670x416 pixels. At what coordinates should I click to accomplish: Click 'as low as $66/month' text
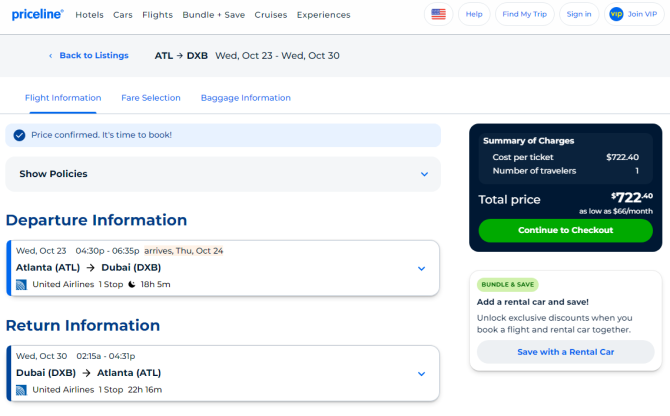pos(616,211)
